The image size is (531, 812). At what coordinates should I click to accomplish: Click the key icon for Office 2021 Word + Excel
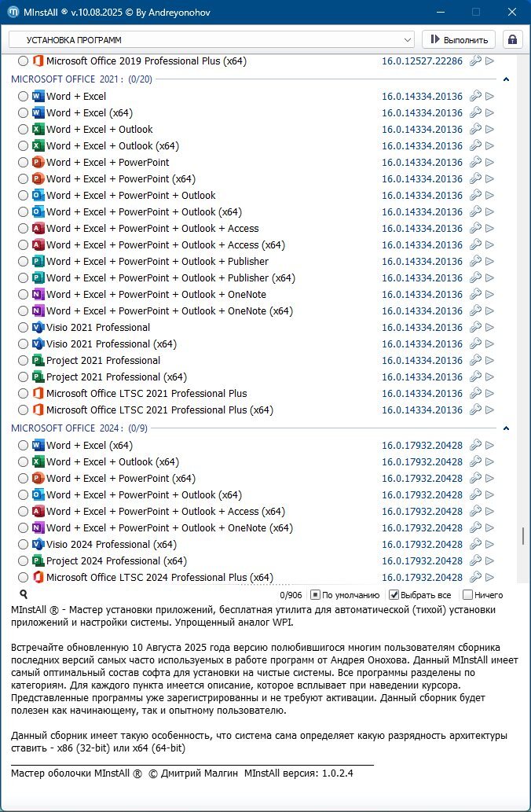[x=475, y=97]
